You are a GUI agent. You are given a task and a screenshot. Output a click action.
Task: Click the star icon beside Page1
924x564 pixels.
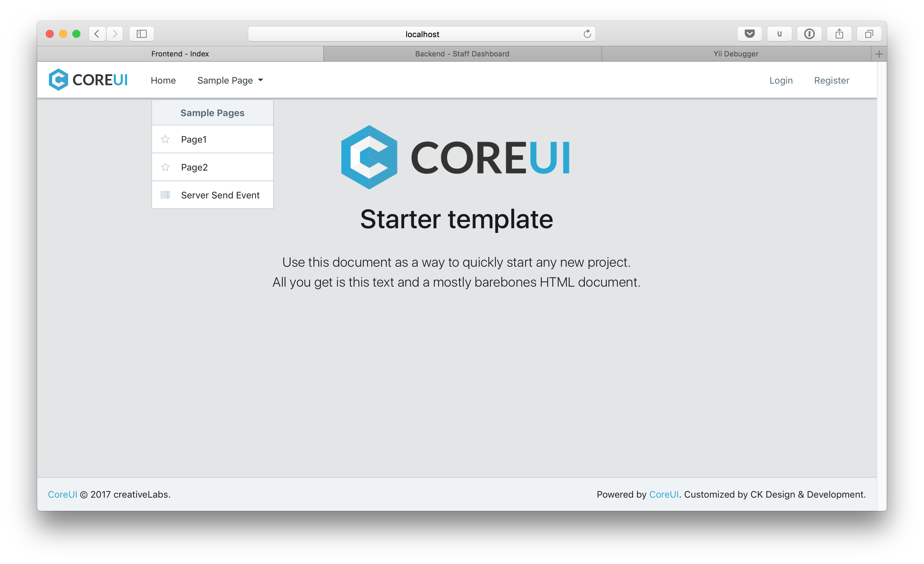(165, 139)
